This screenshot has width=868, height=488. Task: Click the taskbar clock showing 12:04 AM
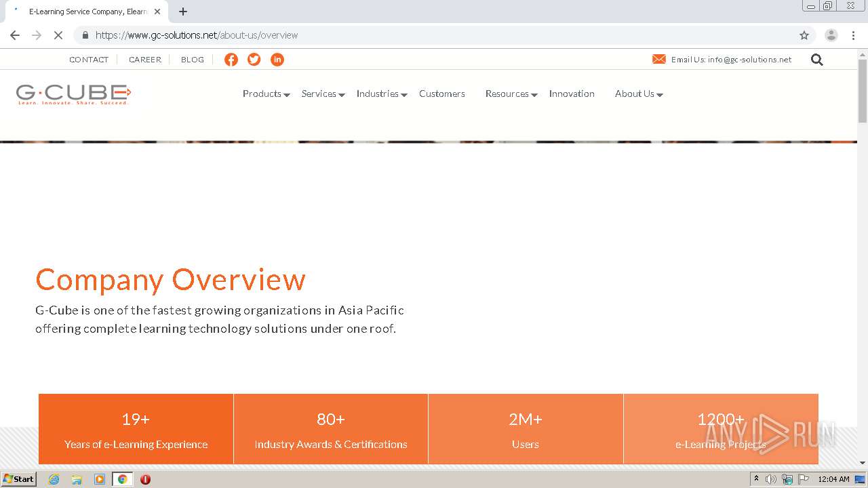[x=833, y=479]
